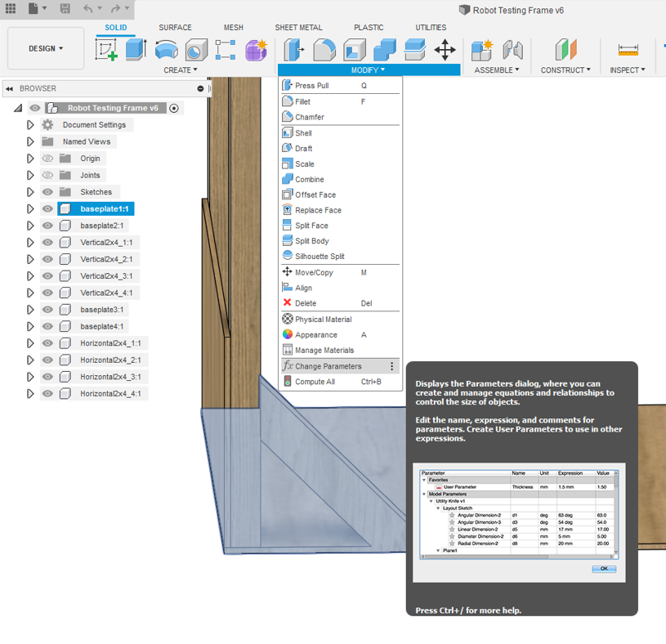
Task: Expand the Document Settings node
Action: click(30, 125)
